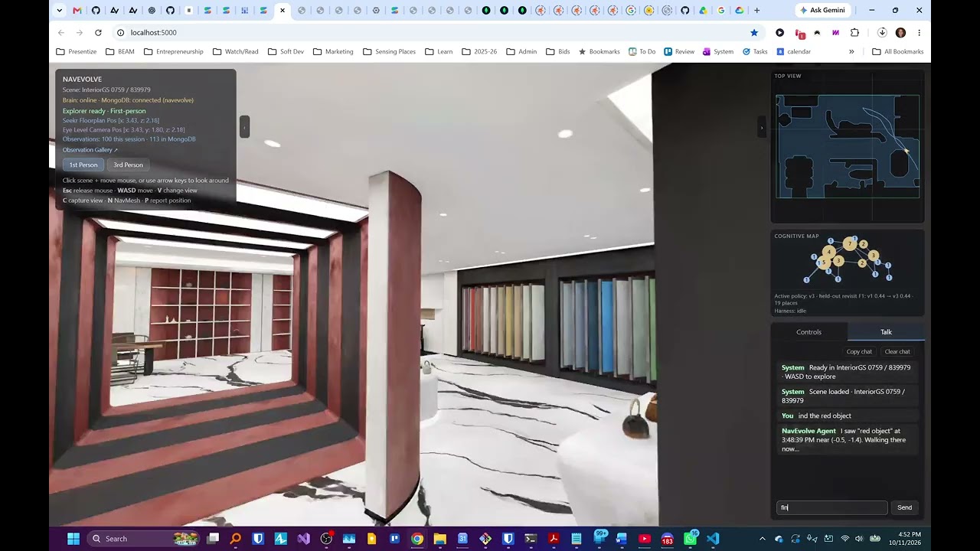Open the Entrepreneurship bookmarks folder
980x551 pixels.
[173, 51]
